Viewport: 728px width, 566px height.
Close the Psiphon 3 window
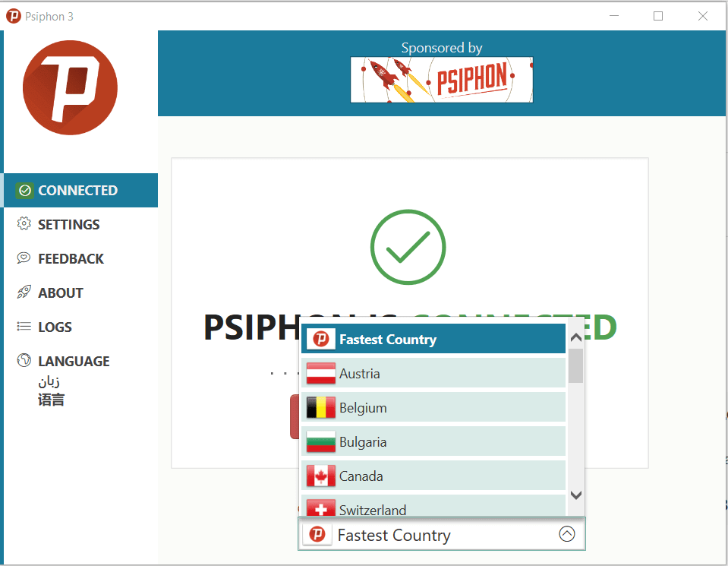(x=702, y=16)
